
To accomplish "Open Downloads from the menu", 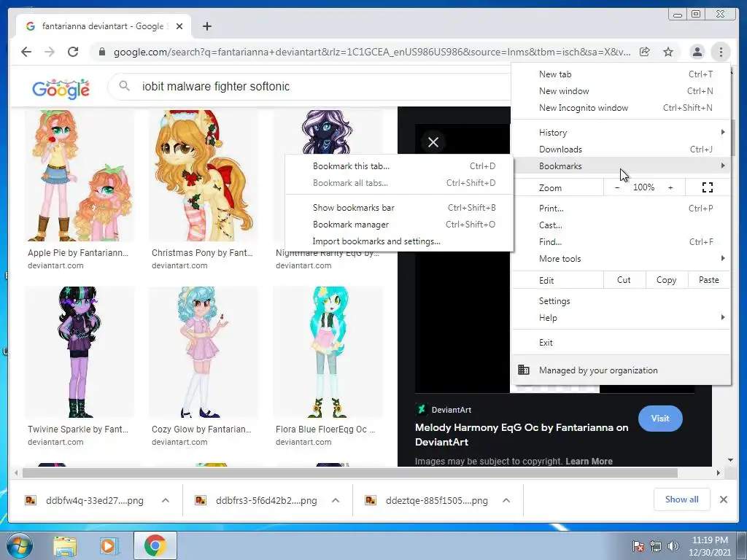I will tap(622, 149).
